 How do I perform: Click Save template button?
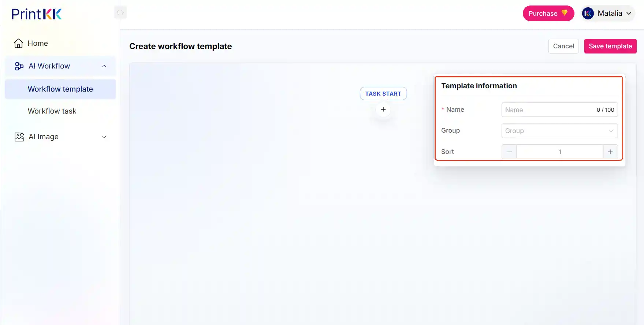click(x=610, y=46)
